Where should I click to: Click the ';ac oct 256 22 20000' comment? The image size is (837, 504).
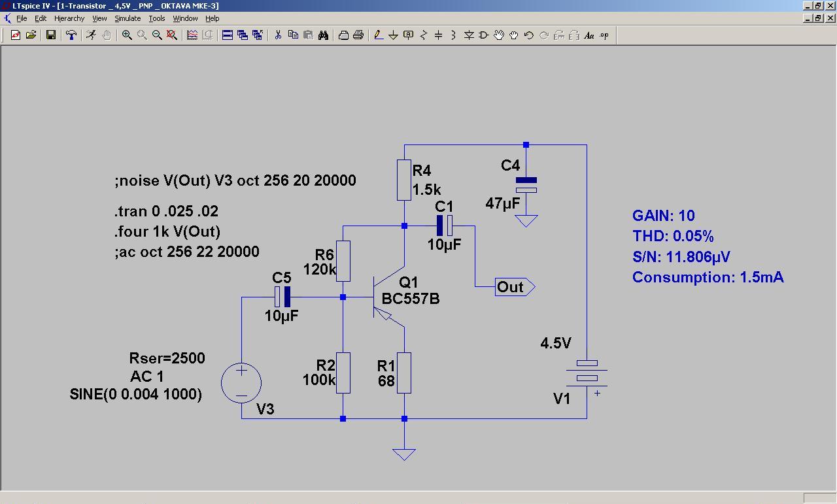point(186,252)
